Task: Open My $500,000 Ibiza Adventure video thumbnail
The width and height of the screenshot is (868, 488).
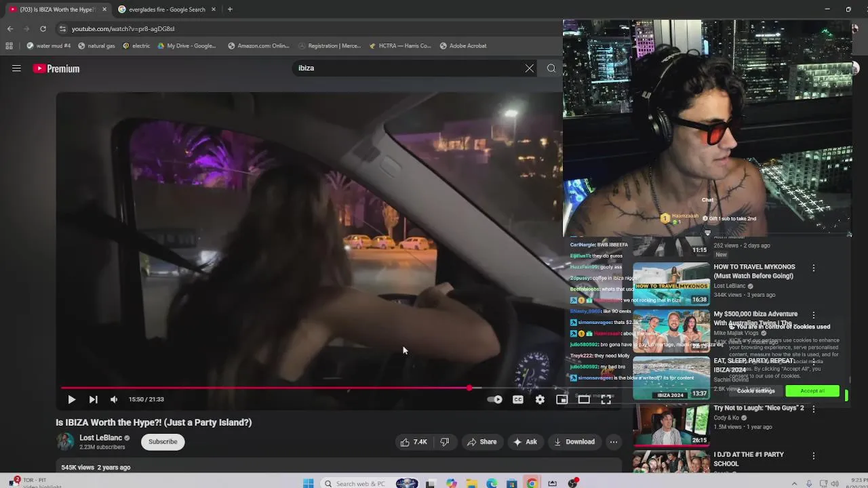Action: coord(671,331)
